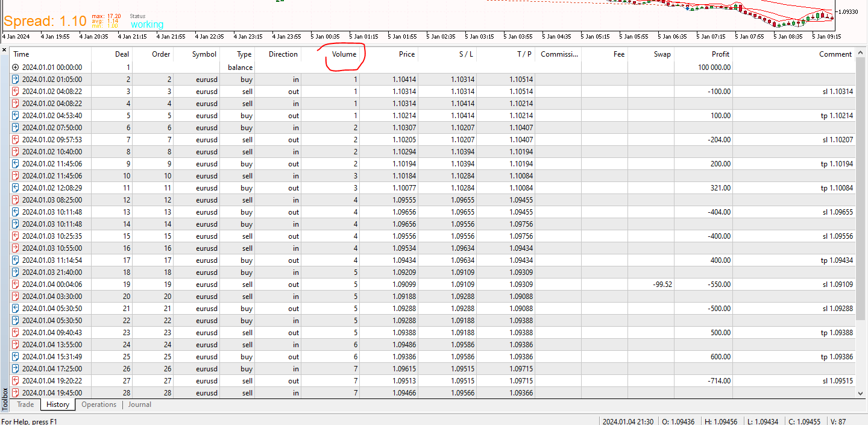The height and width of the screenshot is (425, 868).
Task: Click the deal icon at 2024.01.02 09:57:53
Action: (16, 140)
